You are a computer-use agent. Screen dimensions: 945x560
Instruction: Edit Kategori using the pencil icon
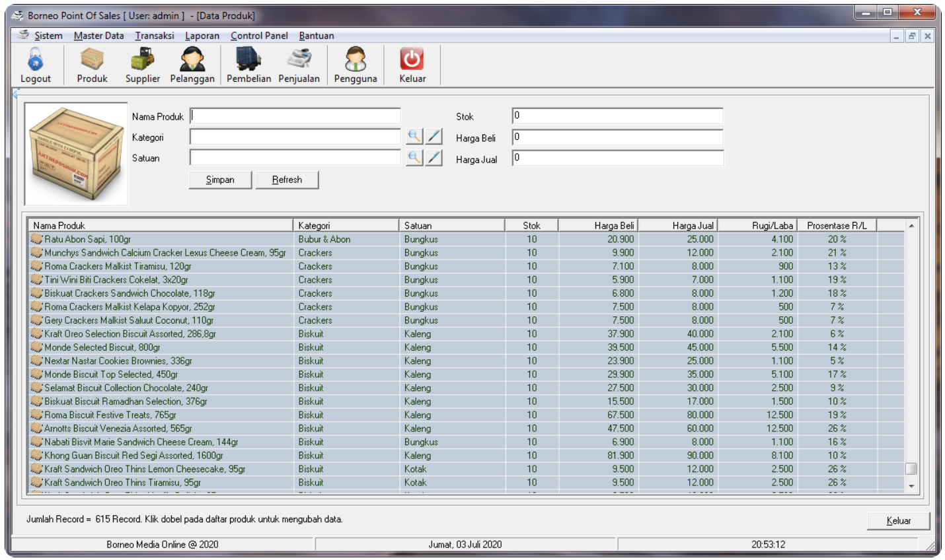click(434, 137)
